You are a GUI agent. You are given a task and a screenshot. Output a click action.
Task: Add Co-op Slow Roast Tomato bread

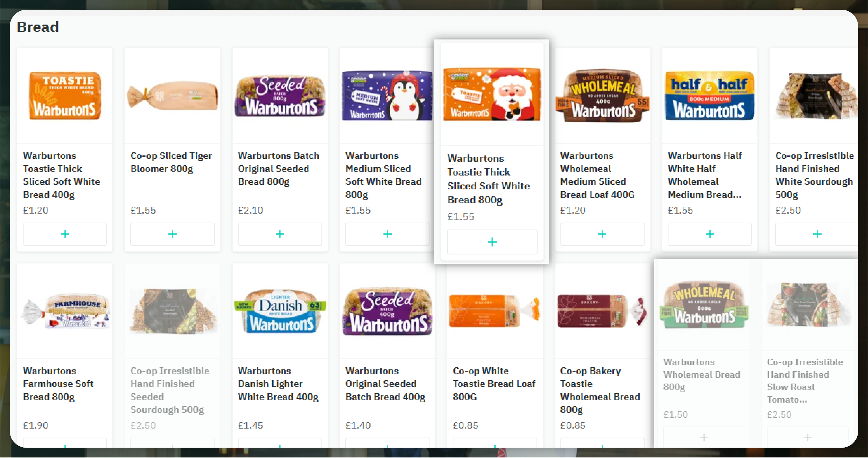(x=807, y=437)
